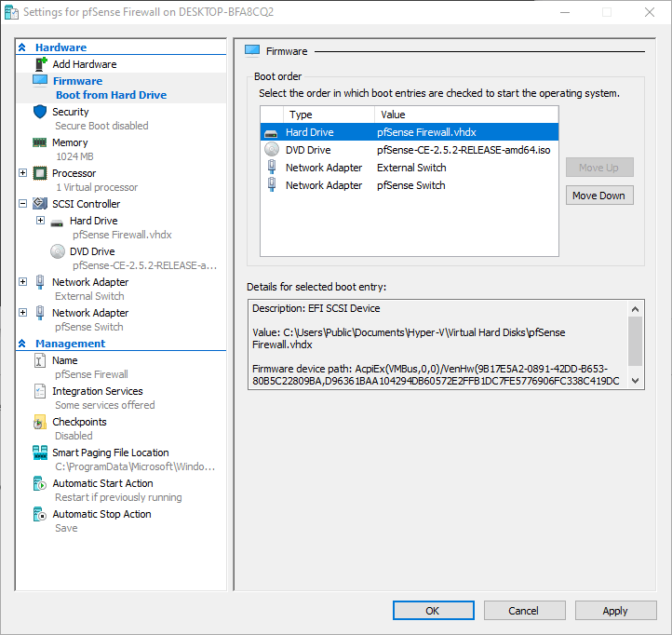Viewport: 672px width, 635px height.
Task: Click the Hard Drive icon in the tree
Action: point(57,223)
